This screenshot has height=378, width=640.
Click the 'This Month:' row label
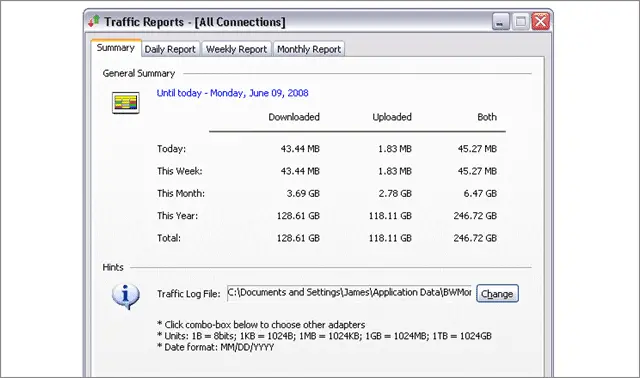(181, 193)
